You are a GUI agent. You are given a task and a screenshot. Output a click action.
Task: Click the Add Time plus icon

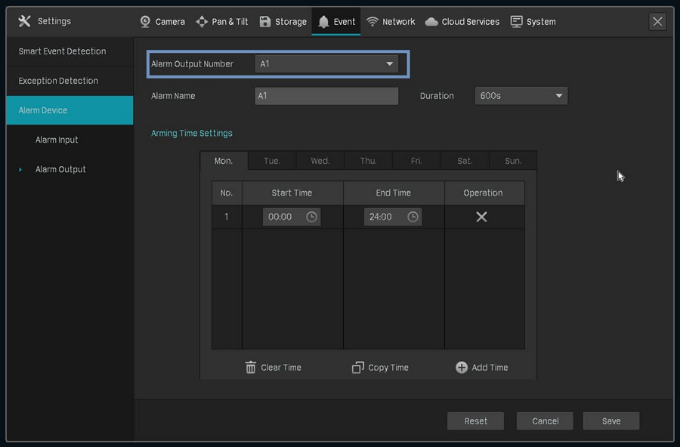tap(461, 367)
